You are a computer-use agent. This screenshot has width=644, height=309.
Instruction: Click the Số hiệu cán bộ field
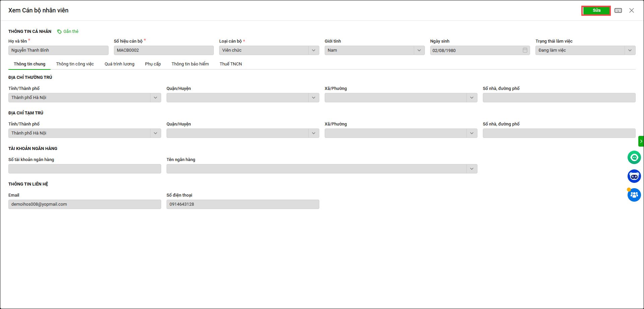[x=164, y=50]
